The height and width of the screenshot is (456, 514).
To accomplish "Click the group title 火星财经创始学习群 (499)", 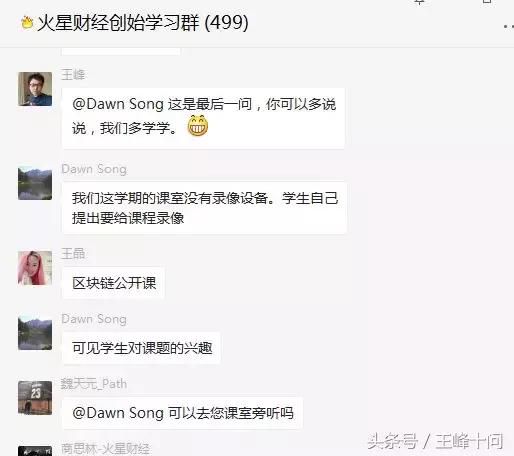I will point(143,23).
